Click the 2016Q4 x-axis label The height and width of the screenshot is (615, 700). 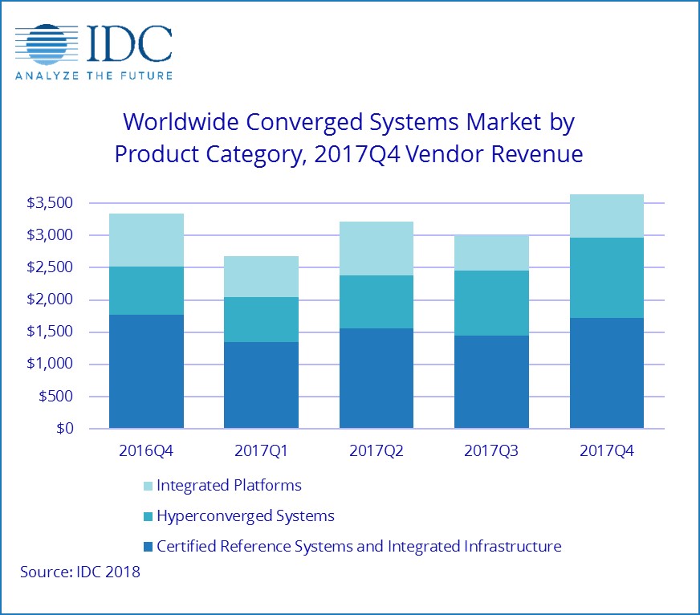coord(146,450)
